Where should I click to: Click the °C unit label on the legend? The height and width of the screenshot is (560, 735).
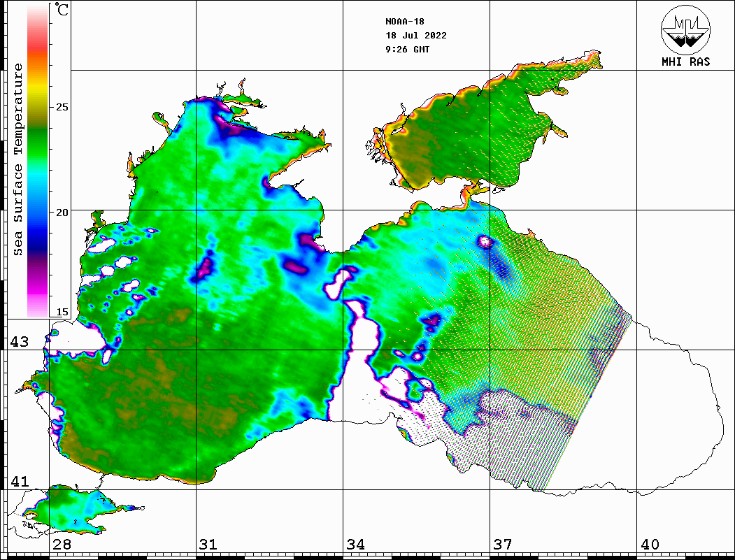point(62,9)
